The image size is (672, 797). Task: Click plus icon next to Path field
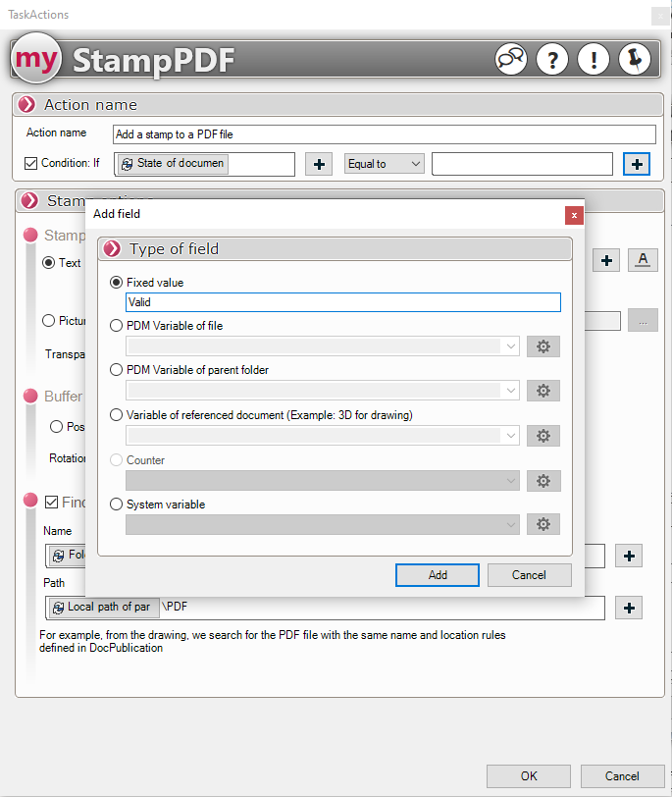tap(629, 608)
